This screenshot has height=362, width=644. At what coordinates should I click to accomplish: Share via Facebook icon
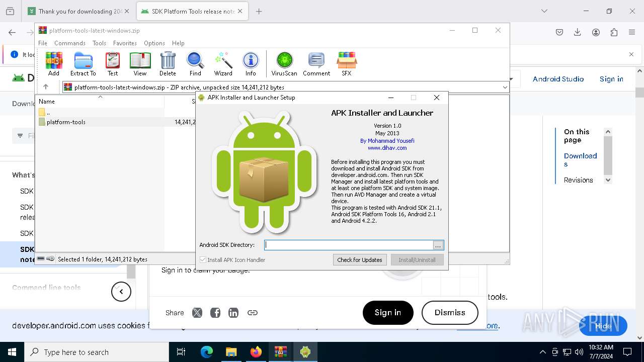(x=215, y=313)
